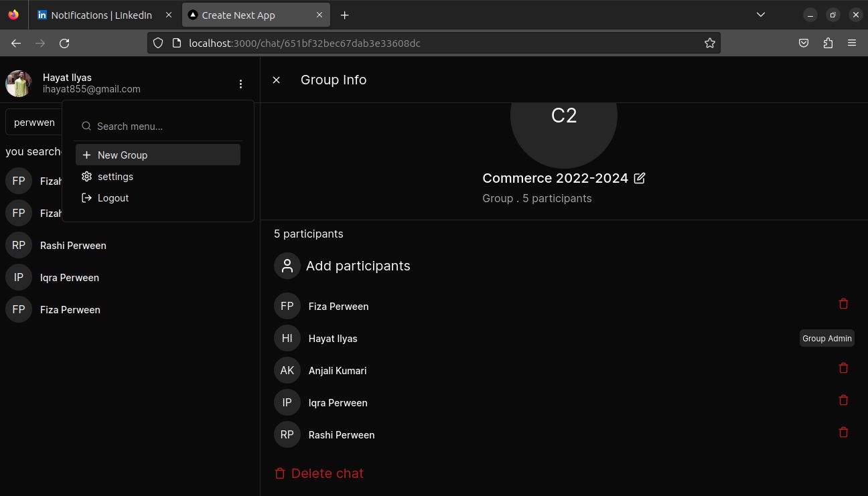868x496 pixels.
Task: Open the three-dot user menu
Action: point(240,84)
